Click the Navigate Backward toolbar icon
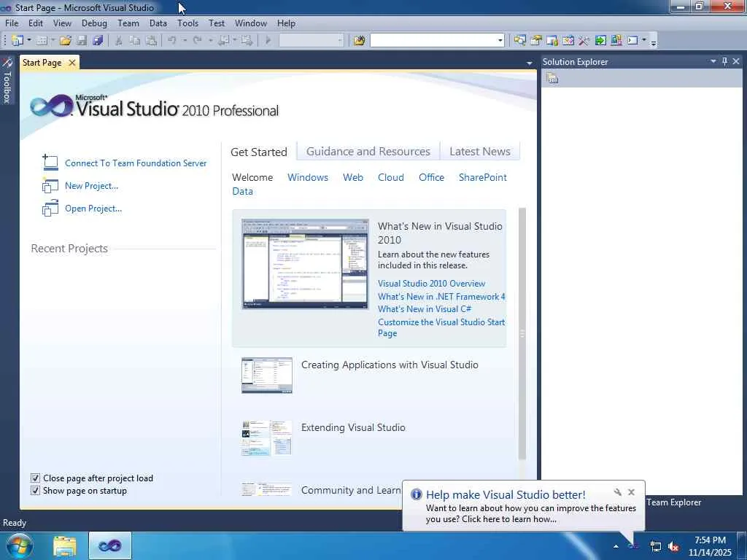Screen dimensions: 747x560 click(223, 41)
